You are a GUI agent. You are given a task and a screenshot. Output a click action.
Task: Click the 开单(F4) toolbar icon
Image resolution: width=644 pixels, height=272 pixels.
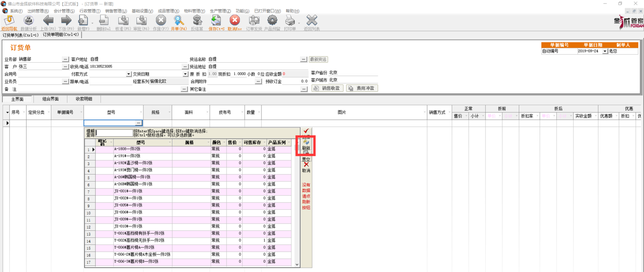179,21
